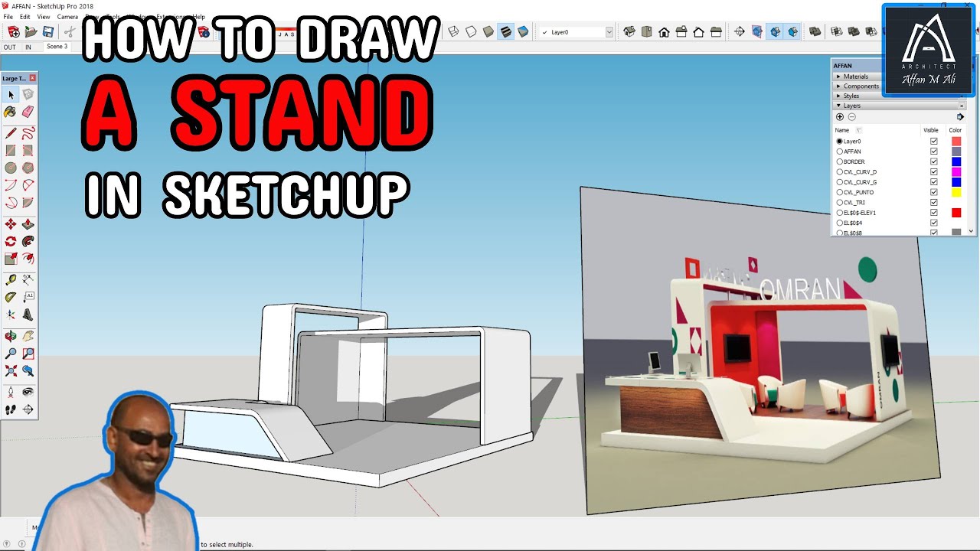980x551 pixels.
Task: Click the Add Layer plus icon
Action: [840, 117]
